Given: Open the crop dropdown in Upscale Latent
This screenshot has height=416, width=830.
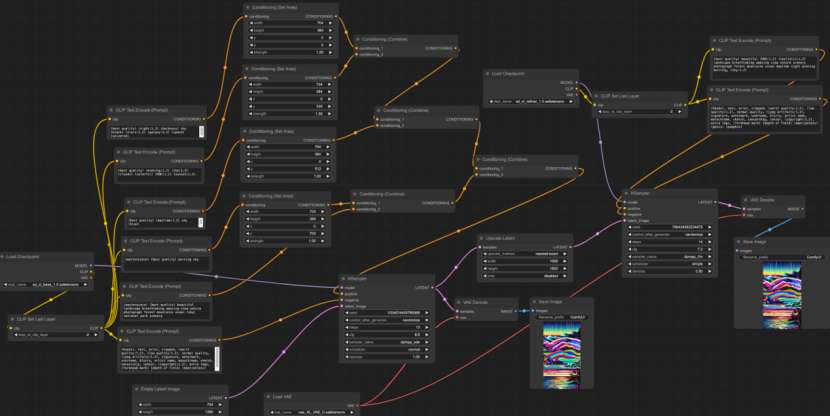Looking at the screenshot, I should [525, 276].
